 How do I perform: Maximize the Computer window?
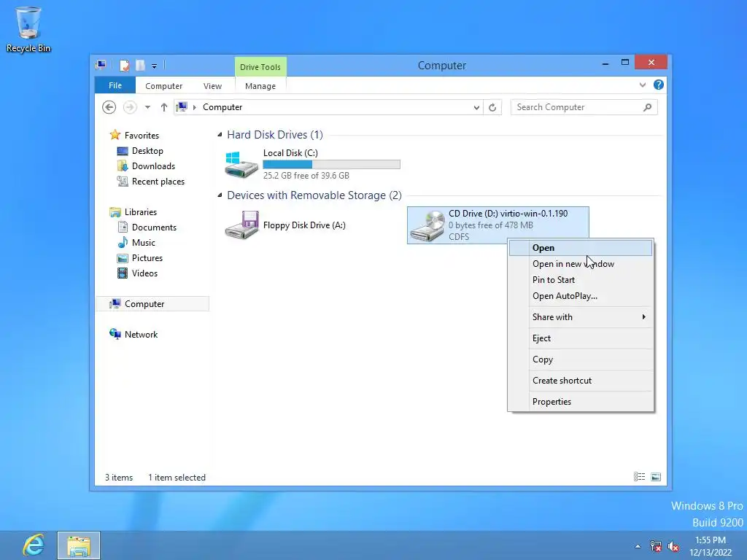pyautogui.click(x=625, y=63)
